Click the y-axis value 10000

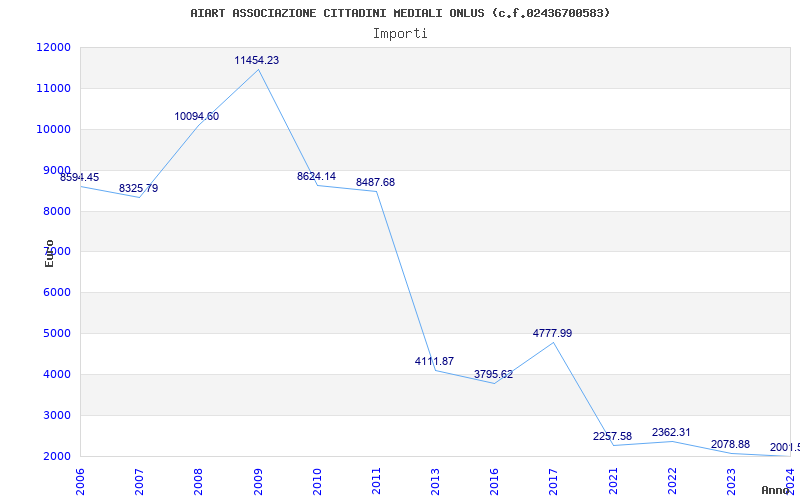(53, 129)
